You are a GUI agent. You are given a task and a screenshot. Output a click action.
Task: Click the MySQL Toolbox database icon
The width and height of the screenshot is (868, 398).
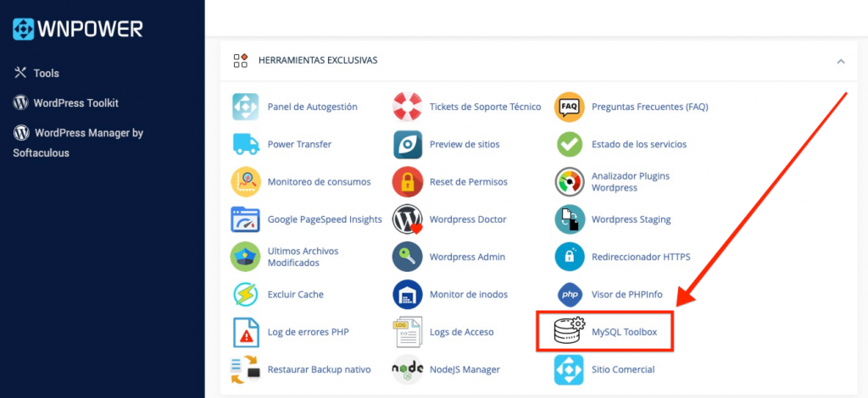point(570,330)
